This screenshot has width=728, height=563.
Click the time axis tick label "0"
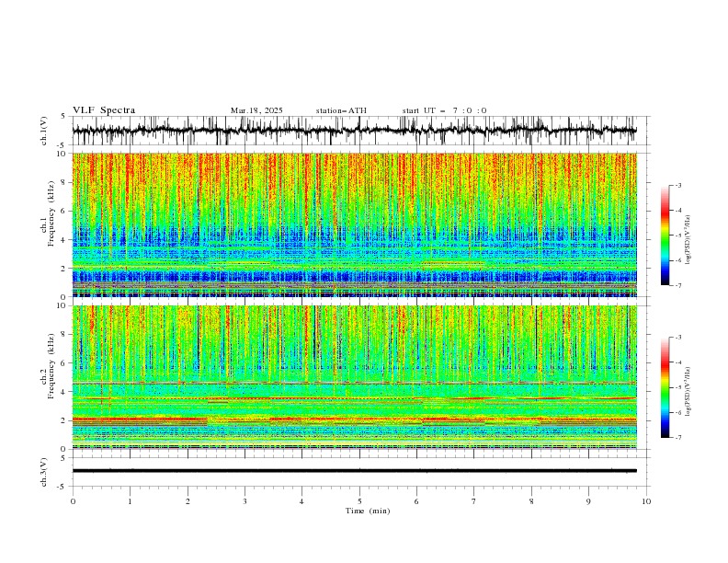(73, 501)
